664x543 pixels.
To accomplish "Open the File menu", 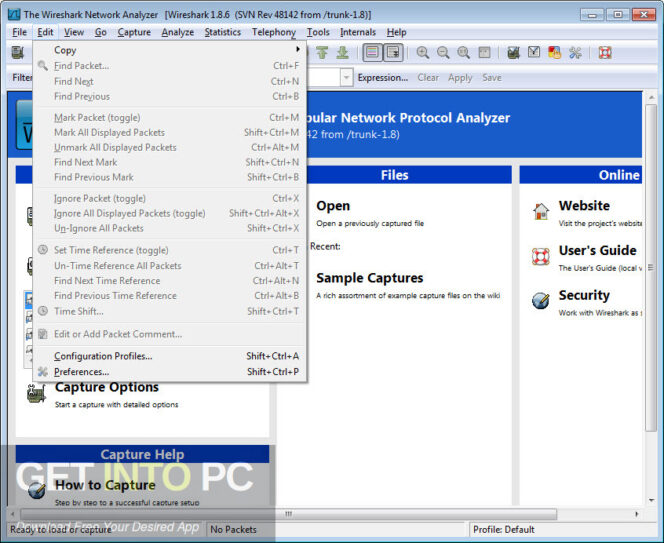I will pyautogui.click(x=19, y=32).
